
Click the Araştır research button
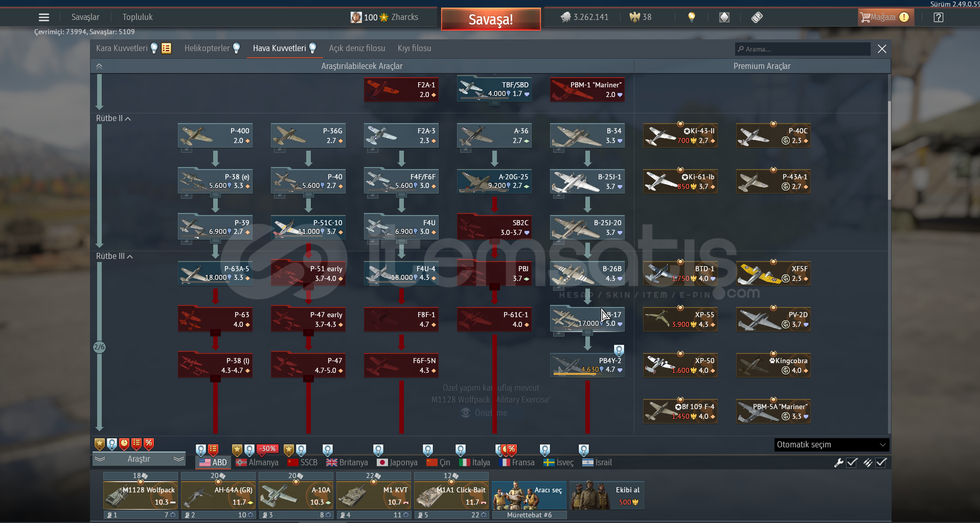point(139,459)
